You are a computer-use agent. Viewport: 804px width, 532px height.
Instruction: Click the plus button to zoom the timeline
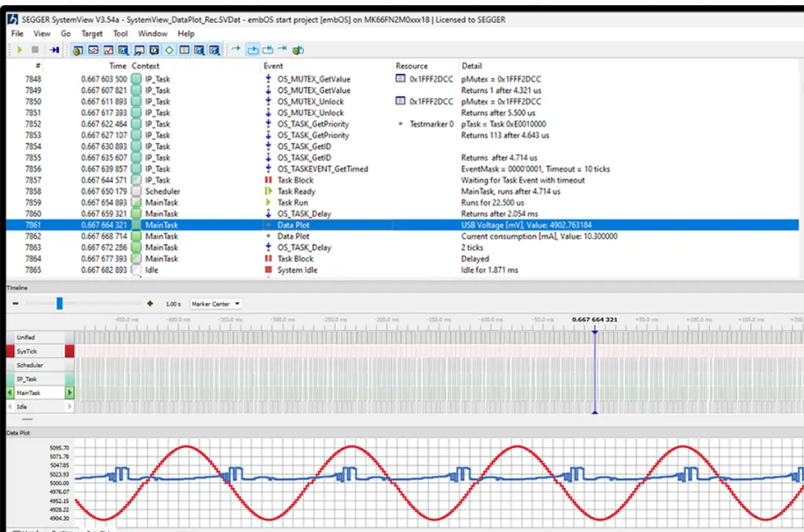[x=149, y=303]
